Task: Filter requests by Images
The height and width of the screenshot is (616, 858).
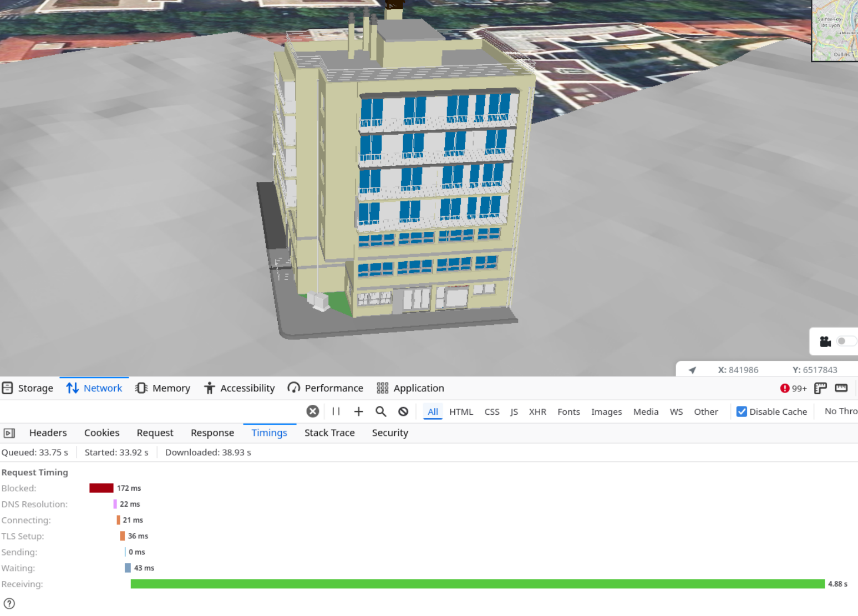Action: coord(606,412)
